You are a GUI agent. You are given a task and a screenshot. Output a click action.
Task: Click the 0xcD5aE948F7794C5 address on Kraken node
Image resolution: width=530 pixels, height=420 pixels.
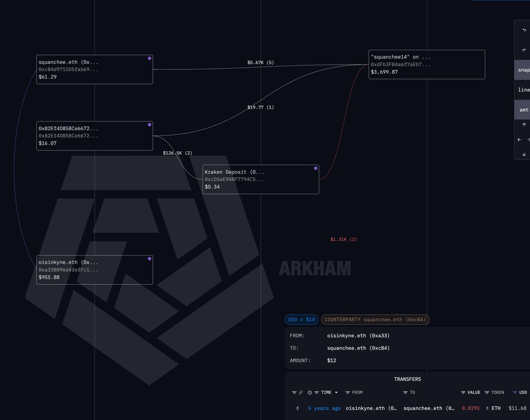point(235,180)
